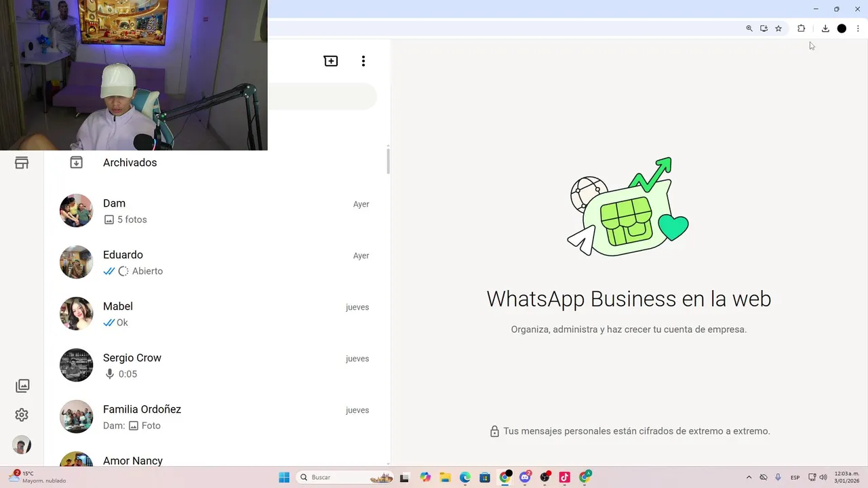Open the Sergio Crow chat

[217, 365]
